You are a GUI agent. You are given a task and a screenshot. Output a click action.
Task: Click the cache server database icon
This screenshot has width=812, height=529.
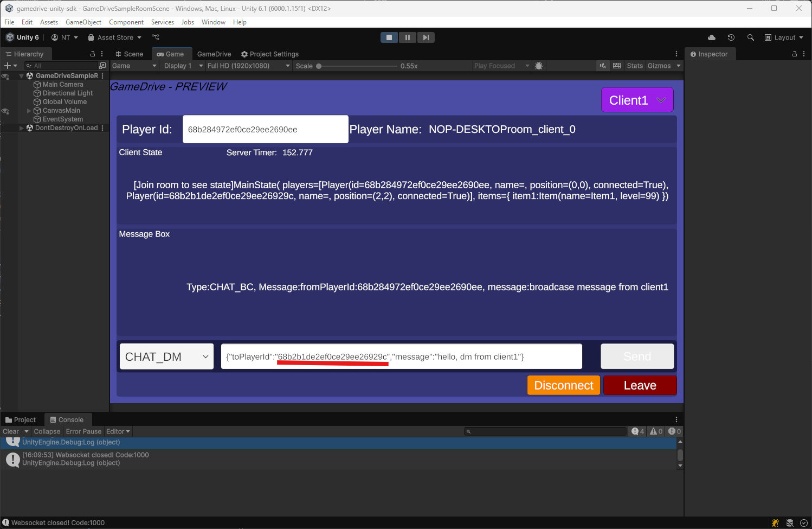pyautogui.click(x=789, y=522)
